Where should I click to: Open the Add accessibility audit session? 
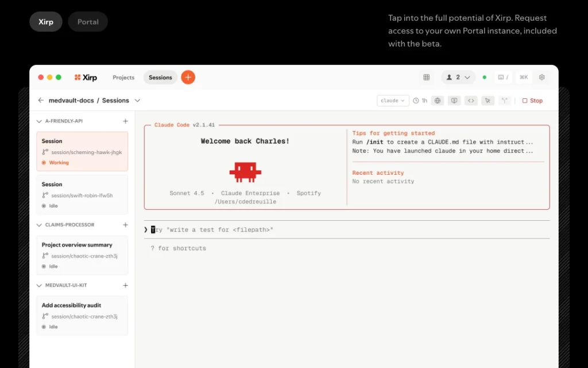pos(82,316)
